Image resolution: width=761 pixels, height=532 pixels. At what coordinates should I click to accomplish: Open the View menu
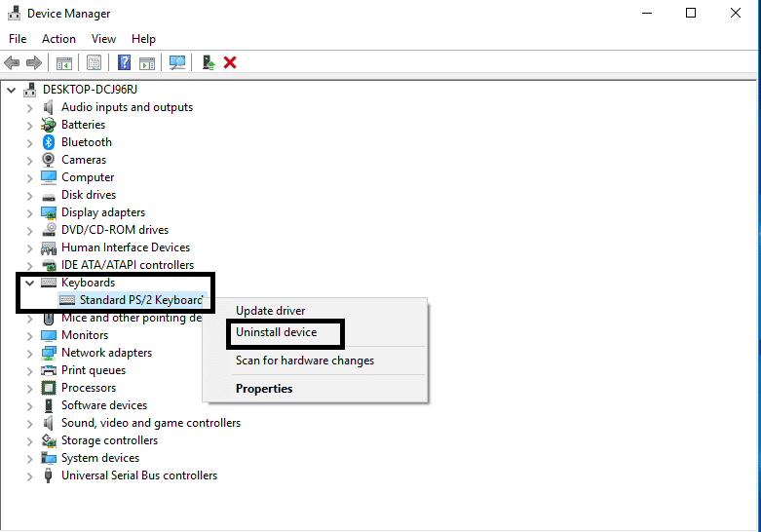point(104,39)
